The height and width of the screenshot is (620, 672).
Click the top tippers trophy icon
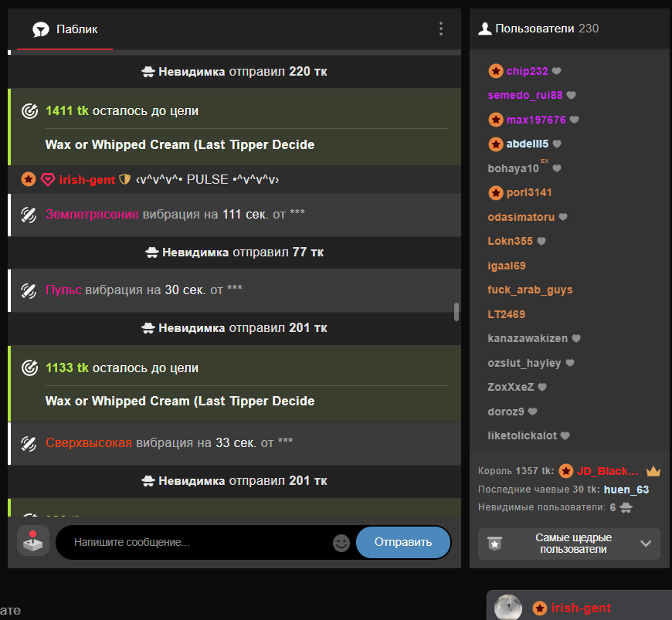point(495,544)
